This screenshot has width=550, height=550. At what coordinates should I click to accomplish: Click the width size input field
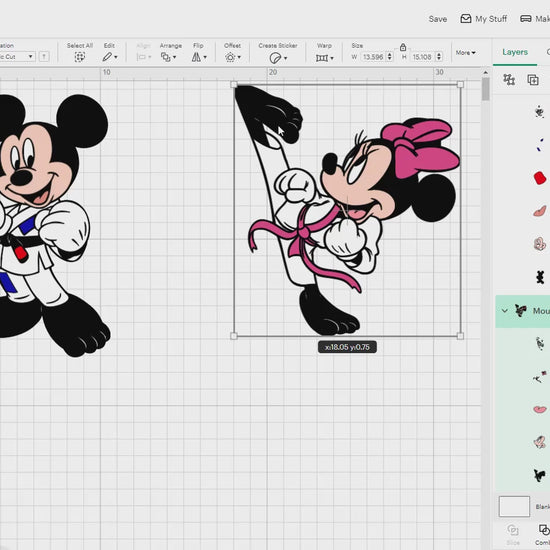(x=373, y=57)
